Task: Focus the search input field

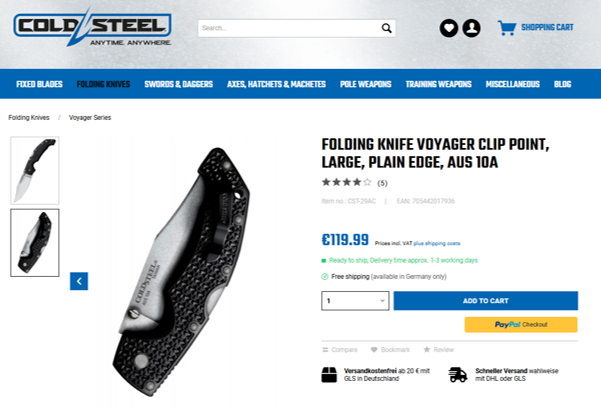Action: 289,28
